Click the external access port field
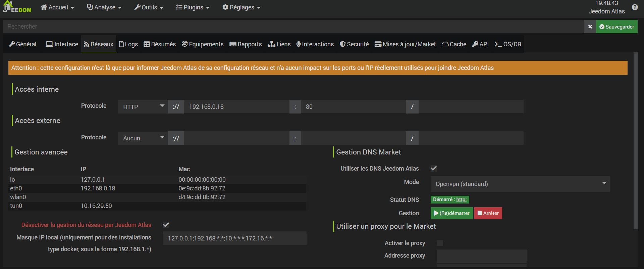The width and height of the screenshot is (644, 269). [x=353, y=138]
